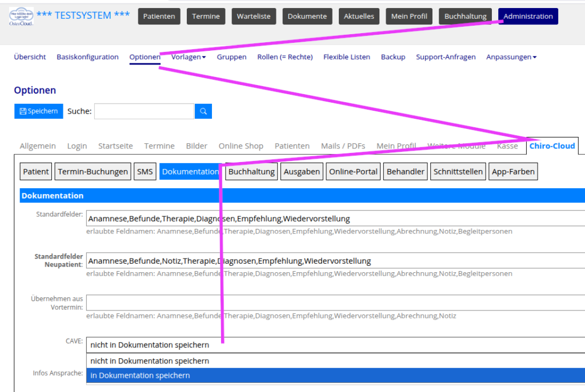Image resolution: width=585 pixels, height=392 pixels.
Task: Open the Allgemein options tab
Action: click(38, 146)
